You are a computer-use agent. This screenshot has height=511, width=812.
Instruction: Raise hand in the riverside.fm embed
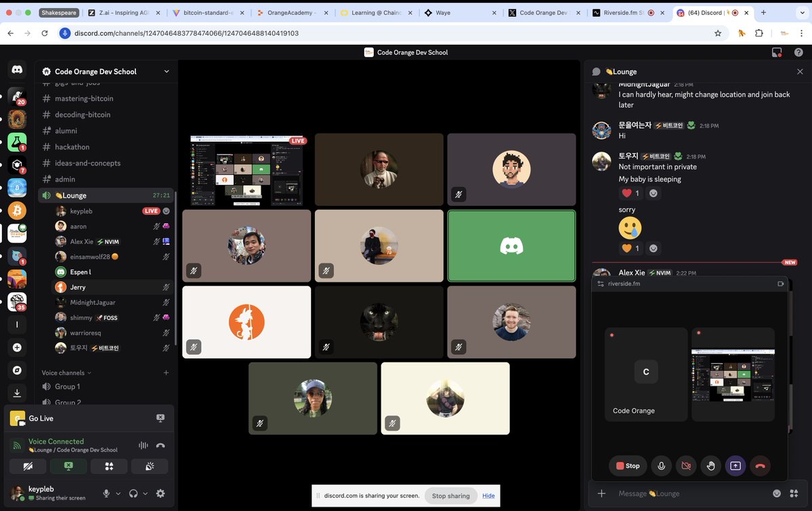coord(710,466)
